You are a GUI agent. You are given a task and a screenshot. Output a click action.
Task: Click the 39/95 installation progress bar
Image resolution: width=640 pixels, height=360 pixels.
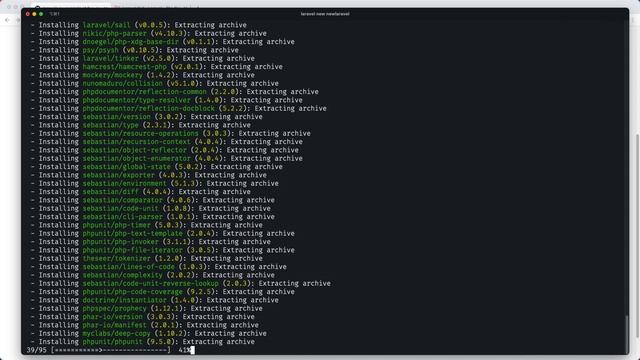coord(111,350)
